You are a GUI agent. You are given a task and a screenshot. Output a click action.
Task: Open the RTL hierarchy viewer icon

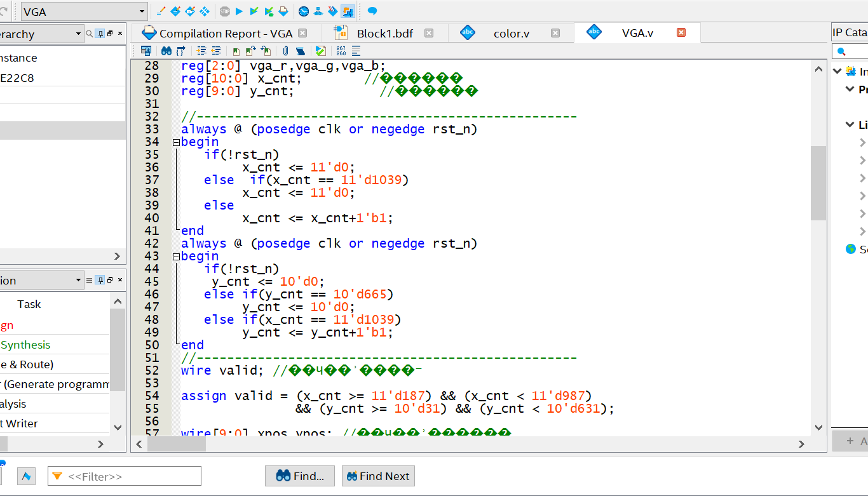318,11
